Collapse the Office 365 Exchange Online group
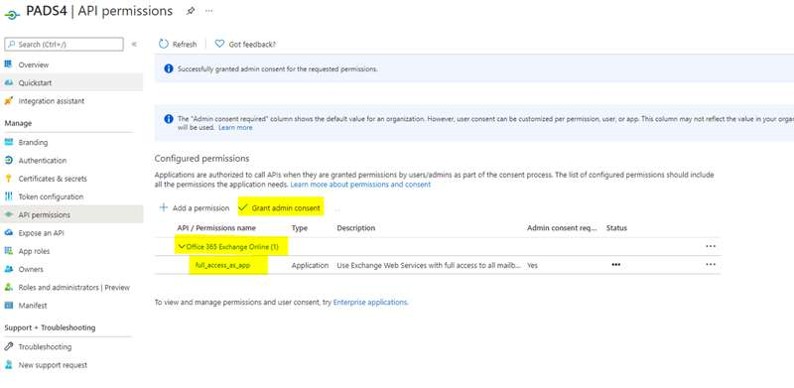 (x=182, y=247)
